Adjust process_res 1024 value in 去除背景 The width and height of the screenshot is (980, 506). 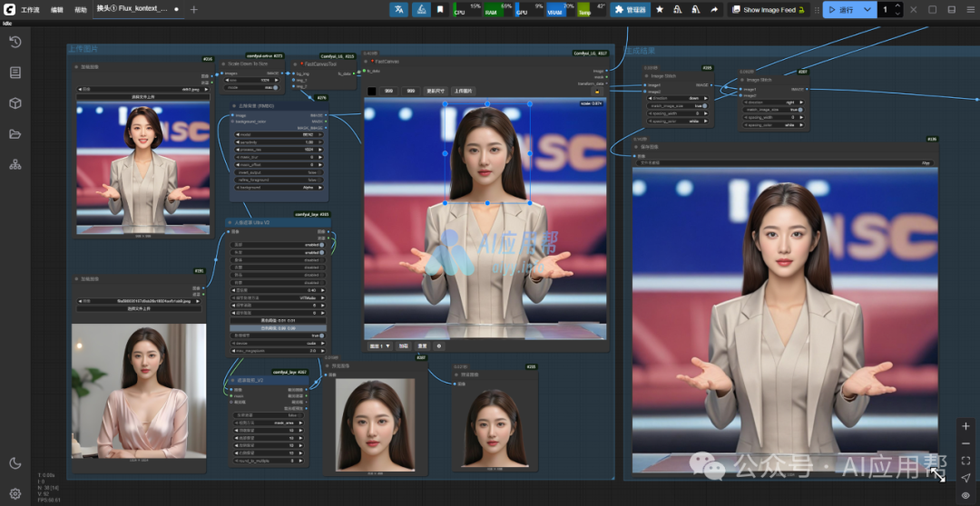tap(279, 150)
